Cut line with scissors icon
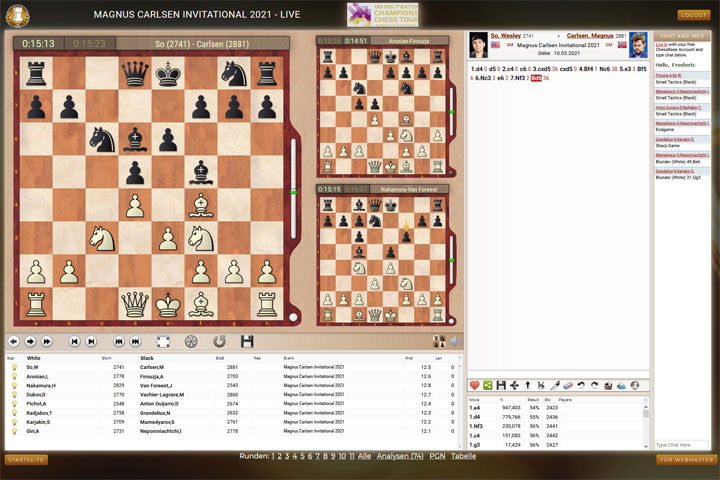Image resolution: width=720 pixels, height=480 pixels. pyautogui.click(x=541, y=385)
